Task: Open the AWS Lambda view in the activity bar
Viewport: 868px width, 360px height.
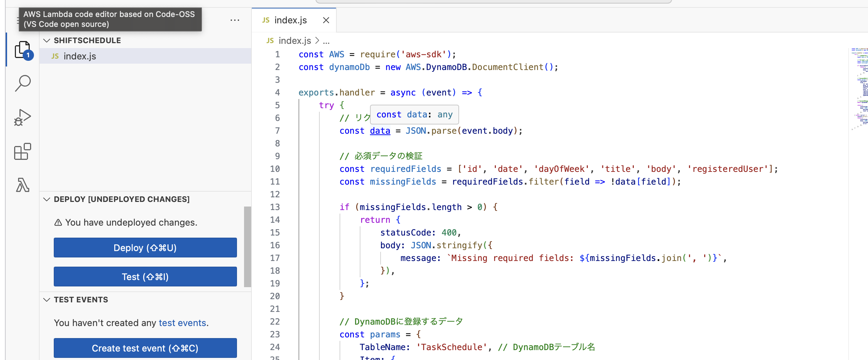Action: click(22, 185)
